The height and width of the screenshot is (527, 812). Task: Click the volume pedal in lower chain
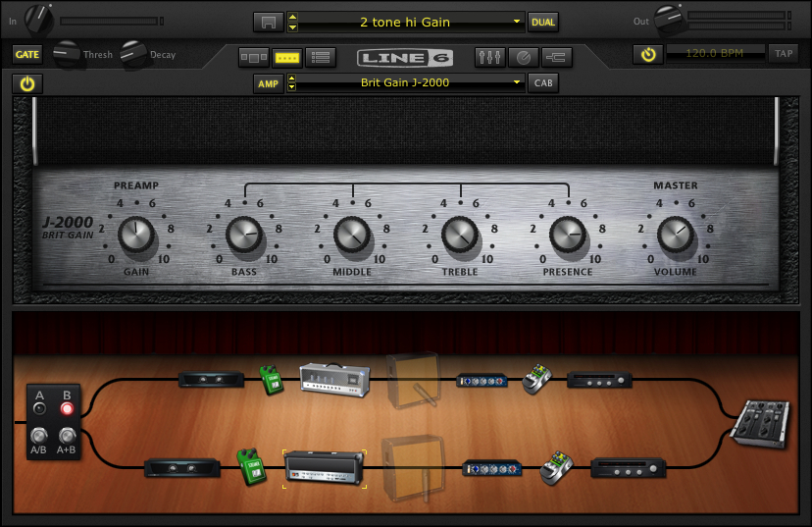pyautogui.click(x=558, y=469)
